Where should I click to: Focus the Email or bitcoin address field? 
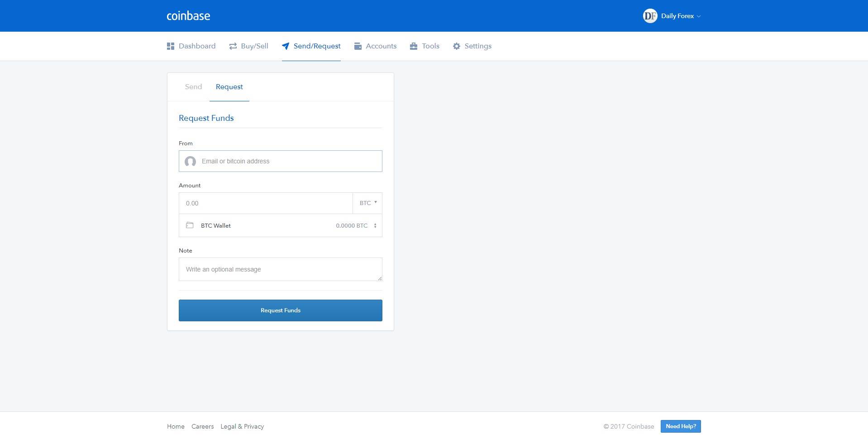point(281,161)
